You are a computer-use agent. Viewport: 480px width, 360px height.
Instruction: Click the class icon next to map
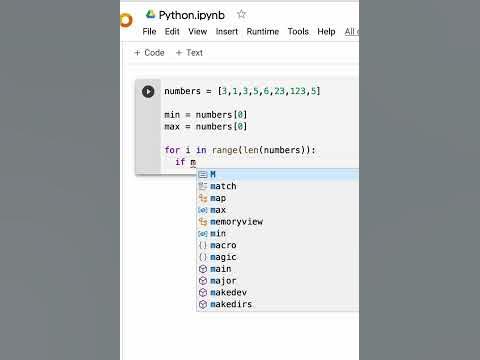pos(203,198)
